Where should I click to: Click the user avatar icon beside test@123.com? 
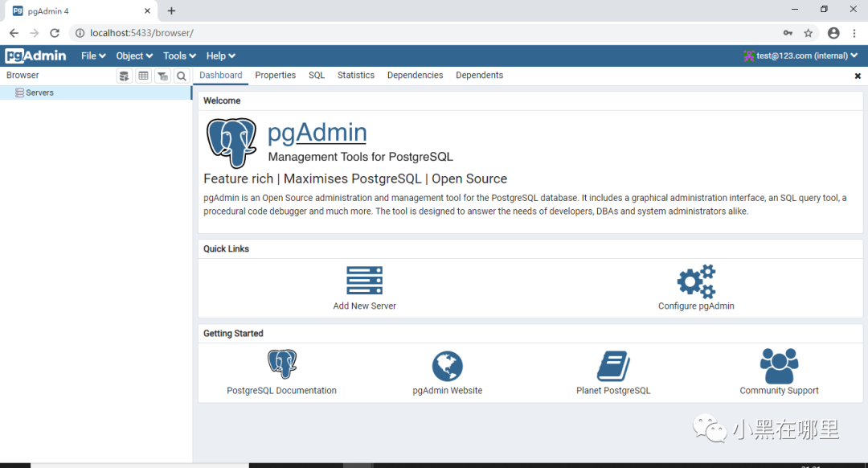pos(749,56)
